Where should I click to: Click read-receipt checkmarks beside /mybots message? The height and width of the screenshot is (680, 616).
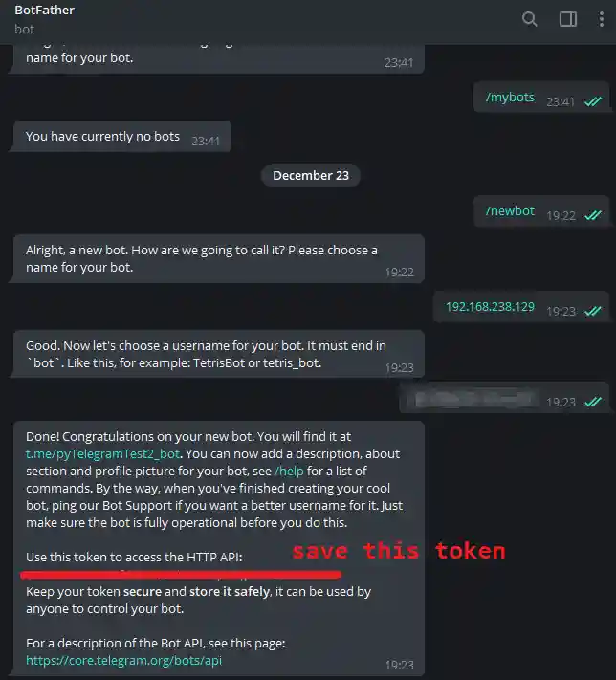593,101
